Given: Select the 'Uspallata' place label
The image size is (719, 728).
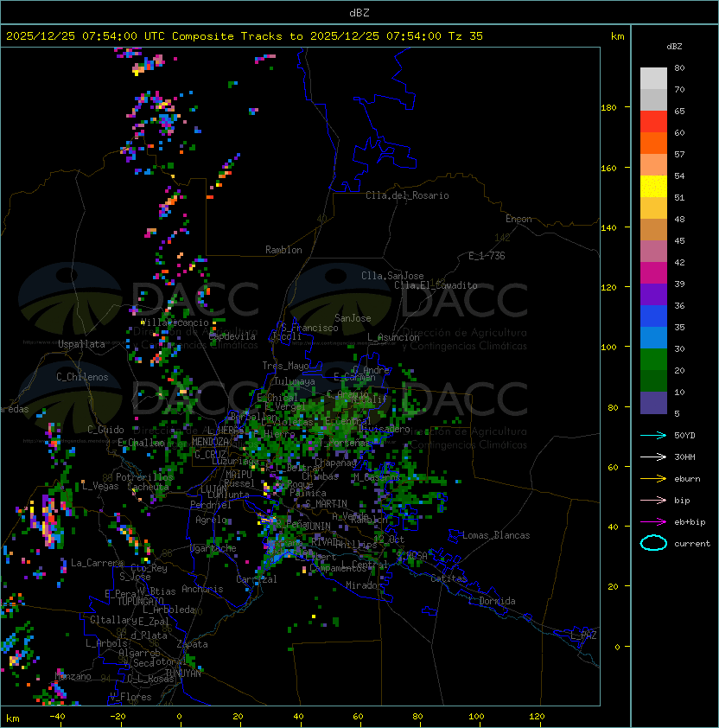Looking at the screenshot, I should (81, 344).
